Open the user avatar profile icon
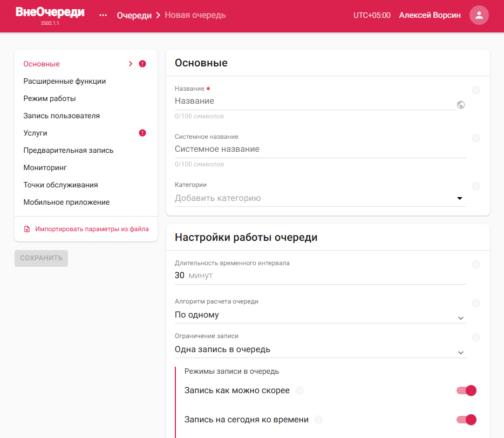This screenshot has height=438, width=504. pos(479,15)
